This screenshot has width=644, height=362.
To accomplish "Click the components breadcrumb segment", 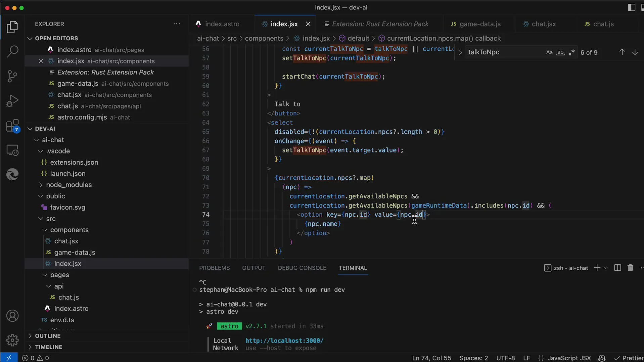I will (x=264, y=38).
